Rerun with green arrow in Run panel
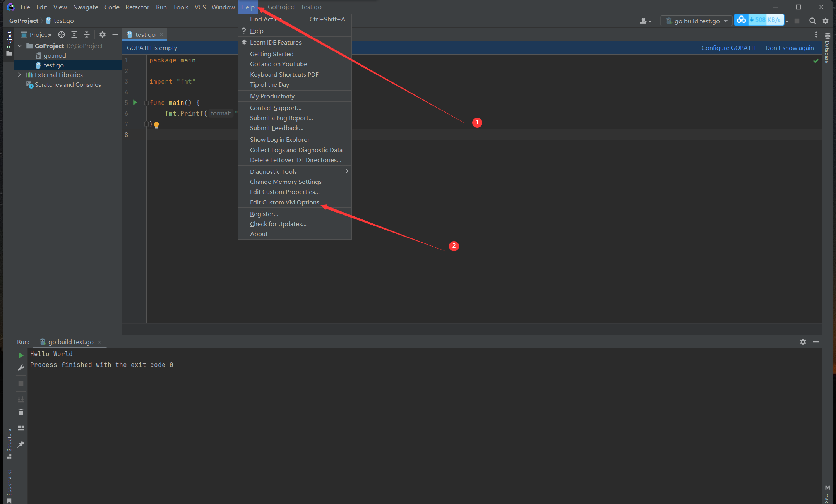 point(21,355)
